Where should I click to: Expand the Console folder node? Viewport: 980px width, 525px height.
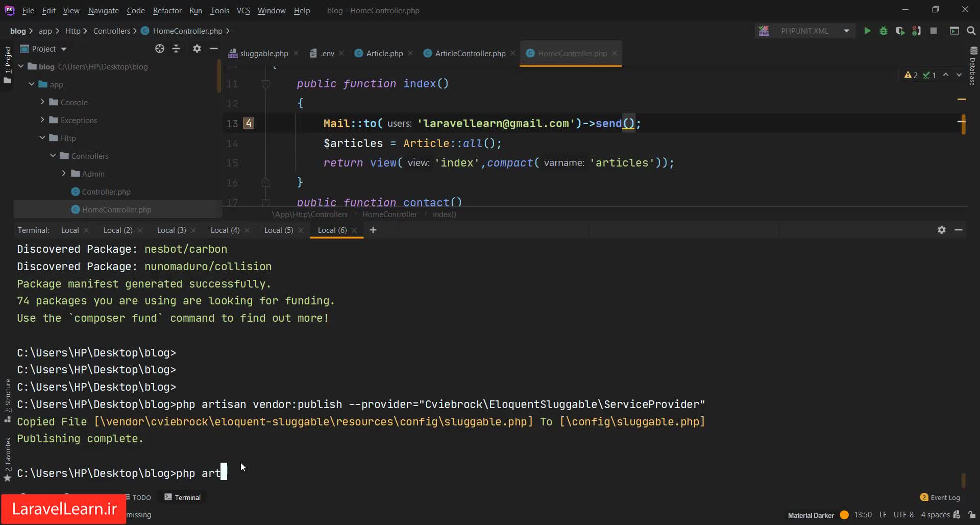click(x=42, y=102)
